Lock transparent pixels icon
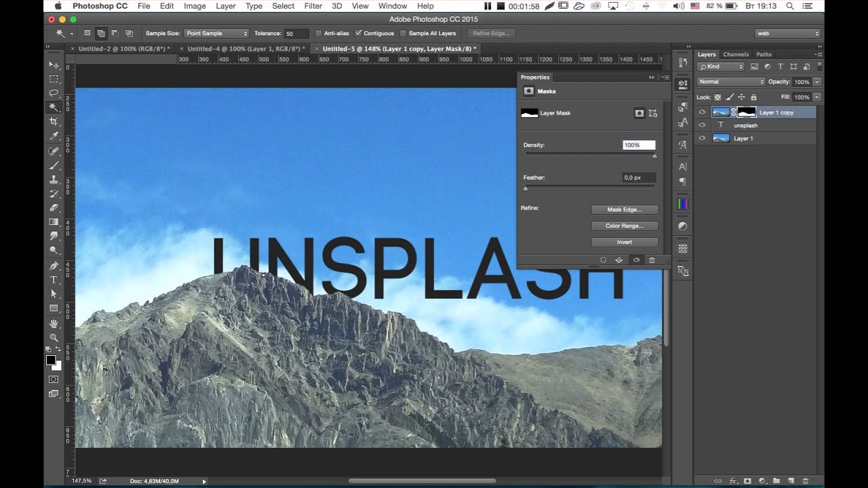 (x=717, y=97)
